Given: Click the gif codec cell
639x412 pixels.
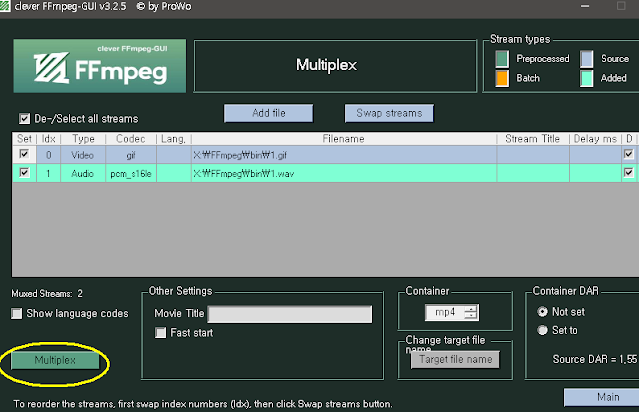Looking at the screenshot, I should [131, 155].
